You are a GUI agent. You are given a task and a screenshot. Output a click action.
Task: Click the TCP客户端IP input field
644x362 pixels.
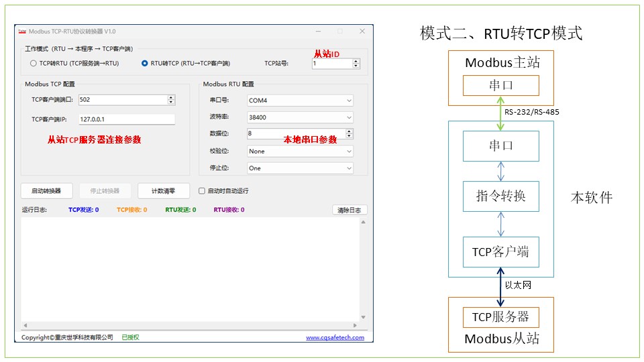click(126, 119)
